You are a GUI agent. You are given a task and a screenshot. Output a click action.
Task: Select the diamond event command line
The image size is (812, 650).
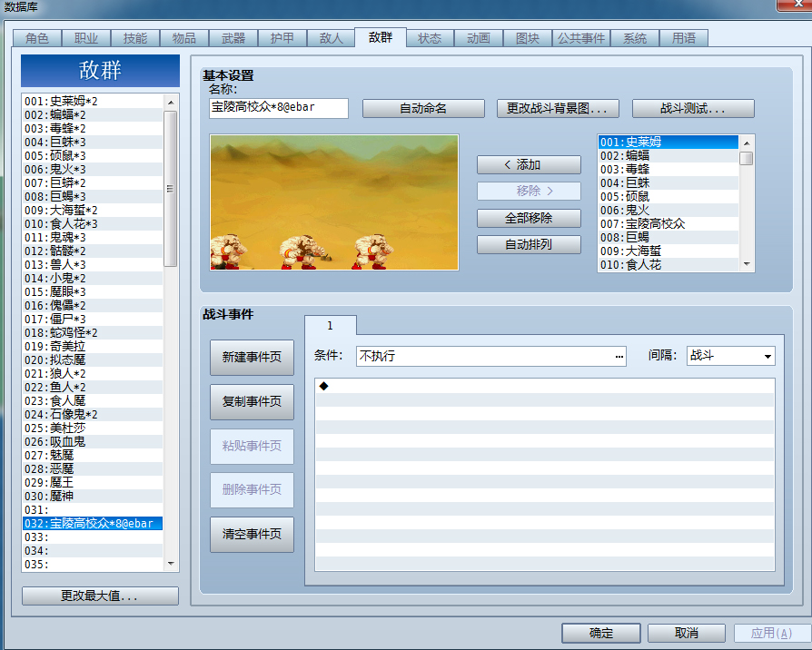tap(545, 386)
